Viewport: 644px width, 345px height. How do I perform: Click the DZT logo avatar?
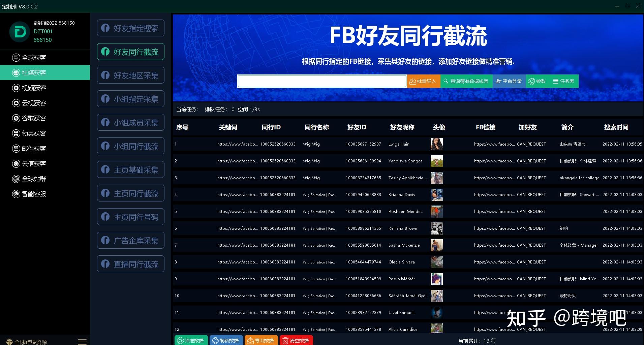pos(20,32)
